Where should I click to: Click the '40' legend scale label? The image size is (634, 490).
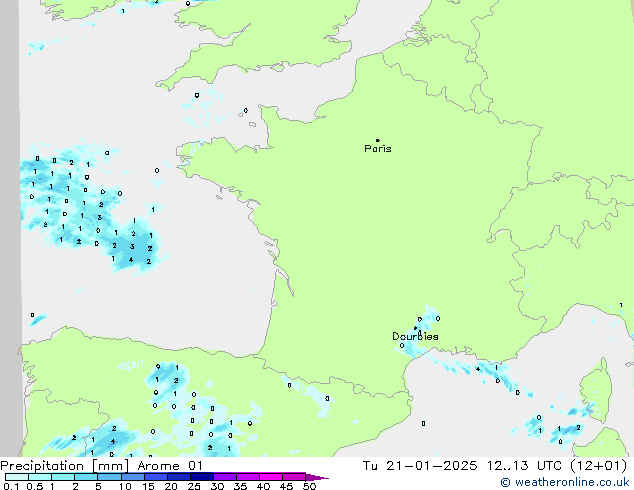pyautogui.click(x=263, y=486)
